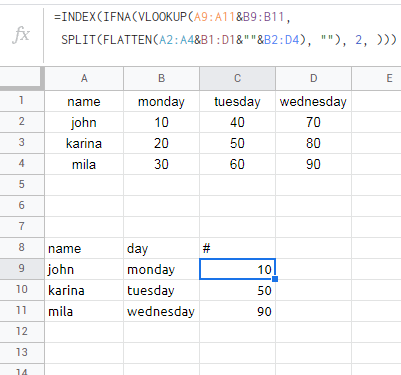
Task: Click cell B8 labeled 'day'
Action: point(161,248)
